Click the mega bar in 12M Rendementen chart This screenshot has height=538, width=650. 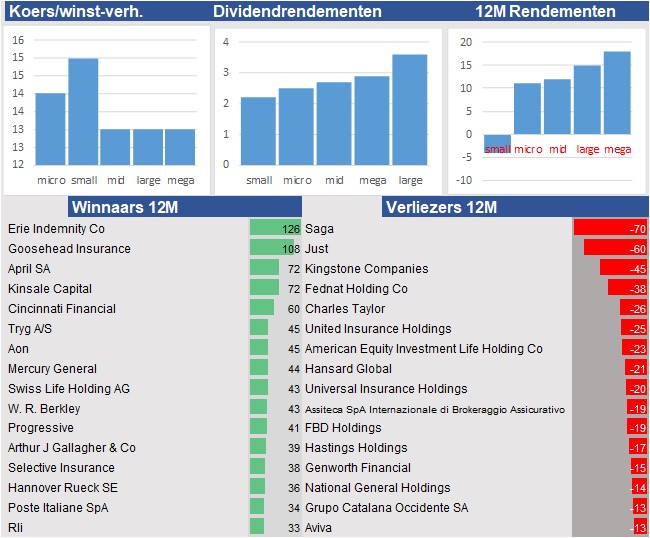pyautogui.click(x=617, y=93)
